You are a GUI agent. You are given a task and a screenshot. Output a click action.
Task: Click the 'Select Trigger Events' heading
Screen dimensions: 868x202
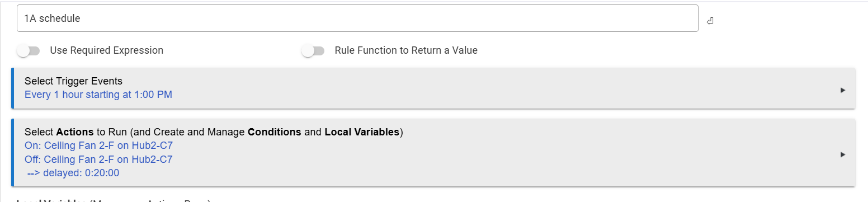[x=73, y=81]
